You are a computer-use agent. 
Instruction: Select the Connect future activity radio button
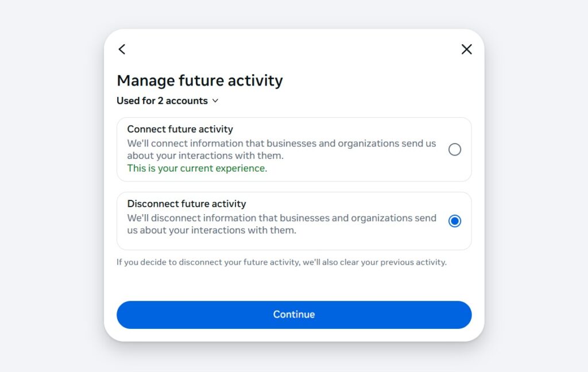coord(454,150)
